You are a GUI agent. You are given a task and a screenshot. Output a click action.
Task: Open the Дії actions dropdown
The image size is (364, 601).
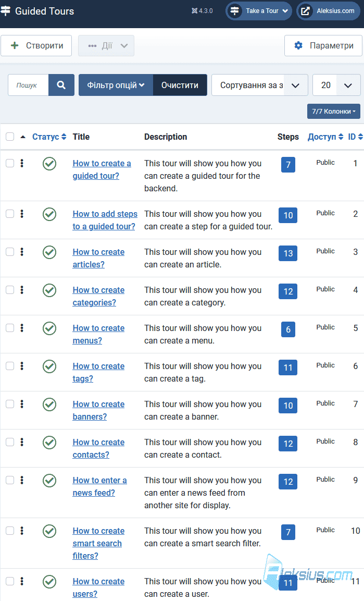[x=106, y=46]
